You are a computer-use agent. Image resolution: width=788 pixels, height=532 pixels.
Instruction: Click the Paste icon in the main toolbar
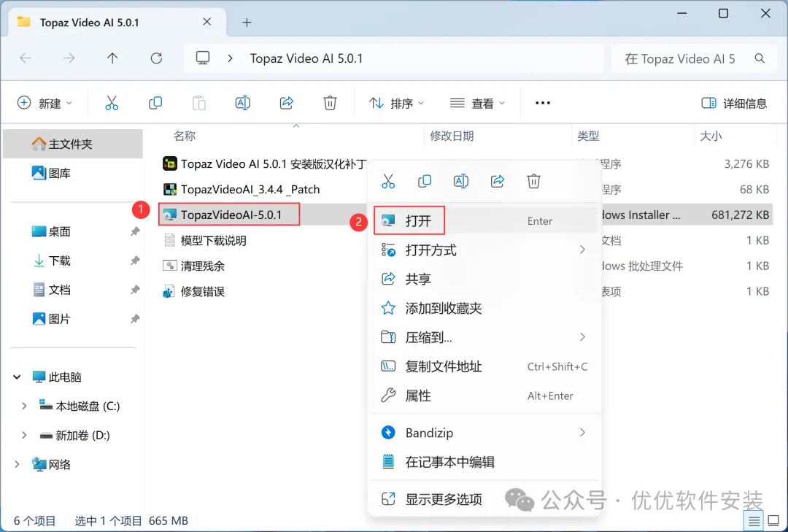click(x=199, y=103)
